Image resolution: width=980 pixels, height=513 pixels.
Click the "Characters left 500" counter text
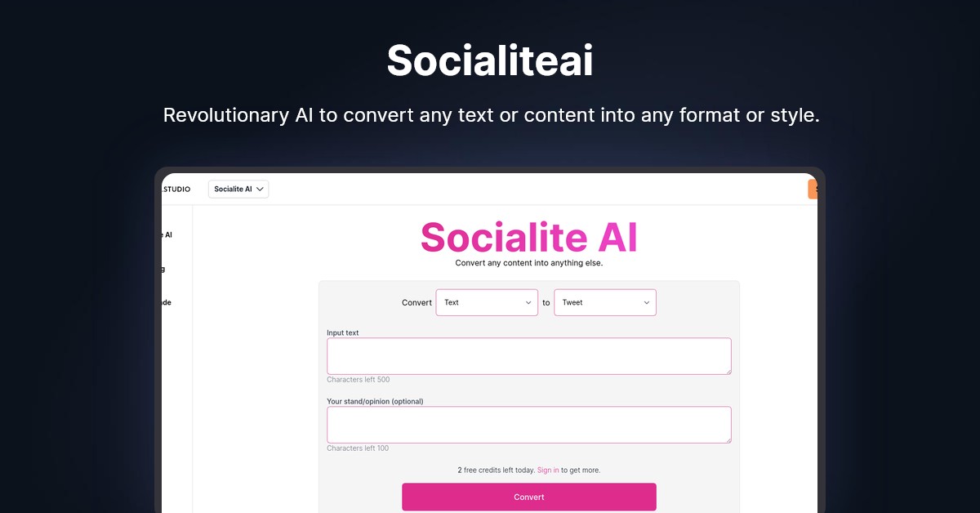[x=358, y=380]
